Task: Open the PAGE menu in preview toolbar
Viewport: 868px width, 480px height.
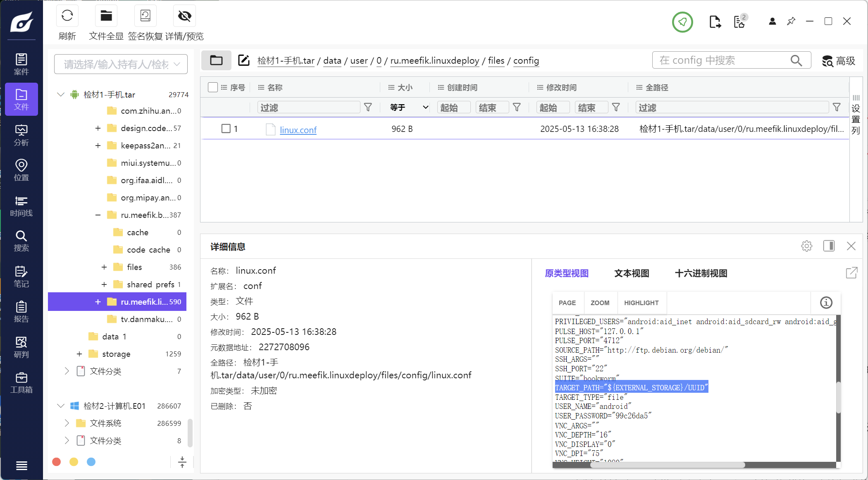Action: pos(567,303)
